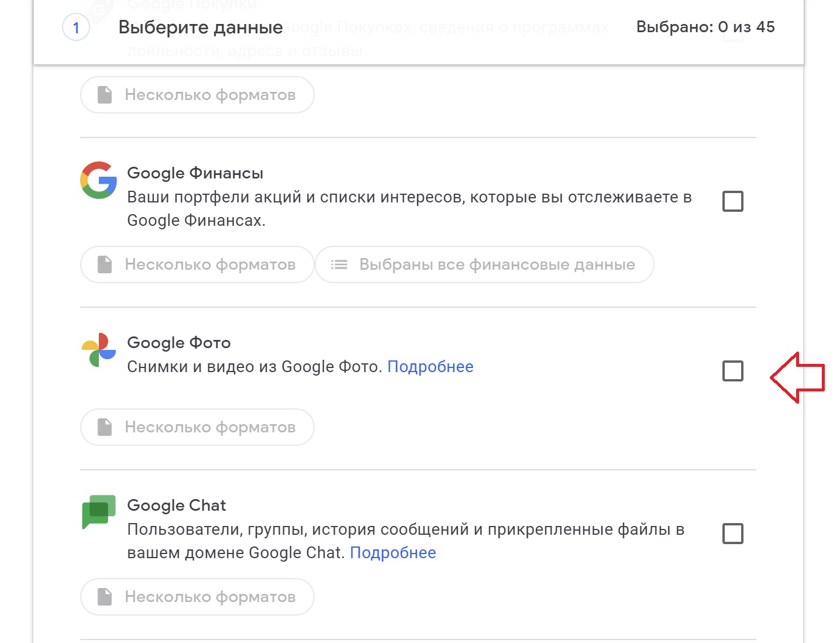The image size is (840, 643).
Task: Click the Google Chat bubble icon
Action: click(x=98, y=512)
